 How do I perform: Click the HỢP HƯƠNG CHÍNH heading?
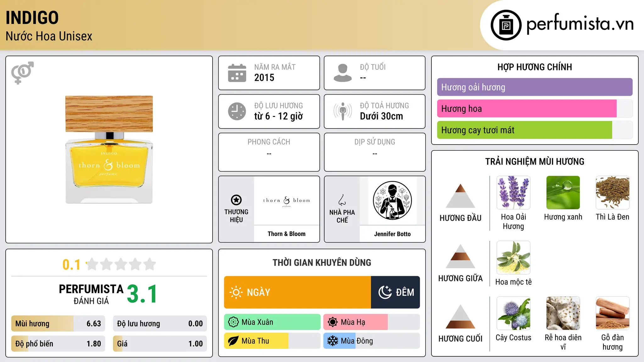(x=535, y=67)
